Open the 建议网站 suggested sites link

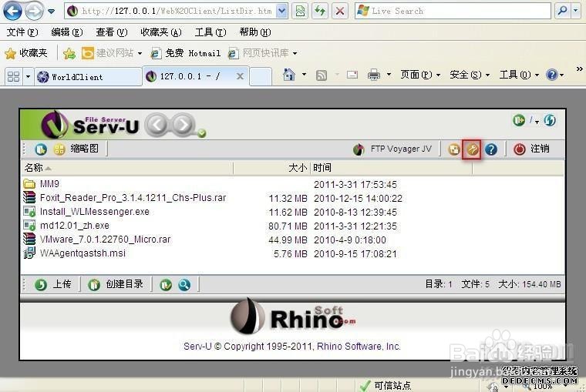(x=112, y=53)
